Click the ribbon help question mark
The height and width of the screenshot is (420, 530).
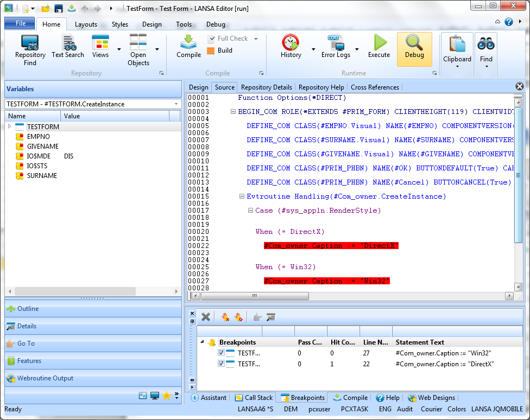(x=508, y=22)
